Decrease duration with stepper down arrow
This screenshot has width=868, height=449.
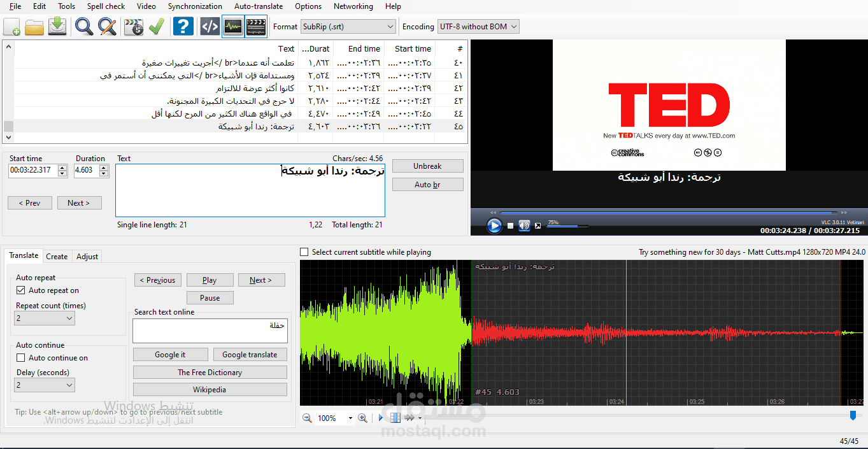(104, 173)
